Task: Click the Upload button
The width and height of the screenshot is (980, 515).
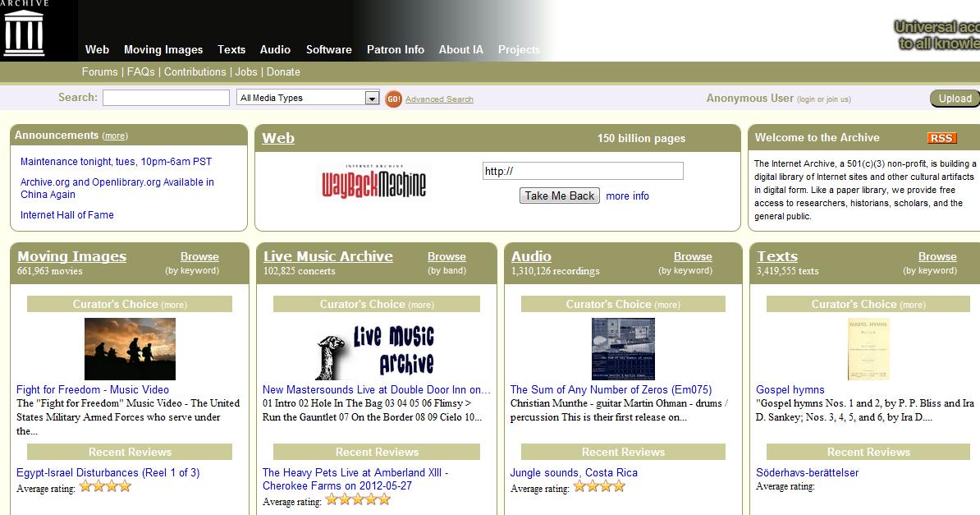Action: pyautogui.click(x=955, y=99)
